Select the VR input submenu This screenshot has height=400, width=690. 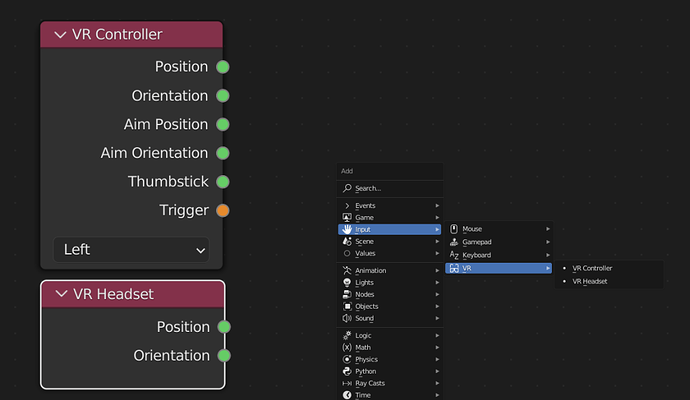(x=499, y=268)
